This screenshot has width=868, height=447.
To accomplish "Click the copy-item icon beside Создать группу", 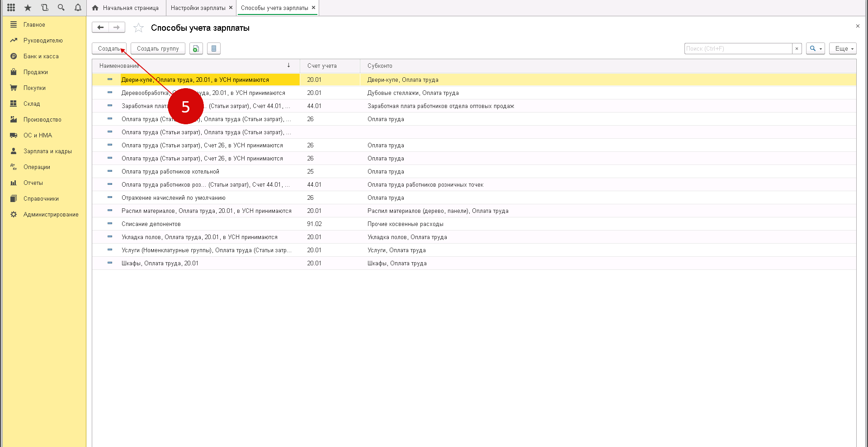I will pyautogui.click(x=196, y=48).
